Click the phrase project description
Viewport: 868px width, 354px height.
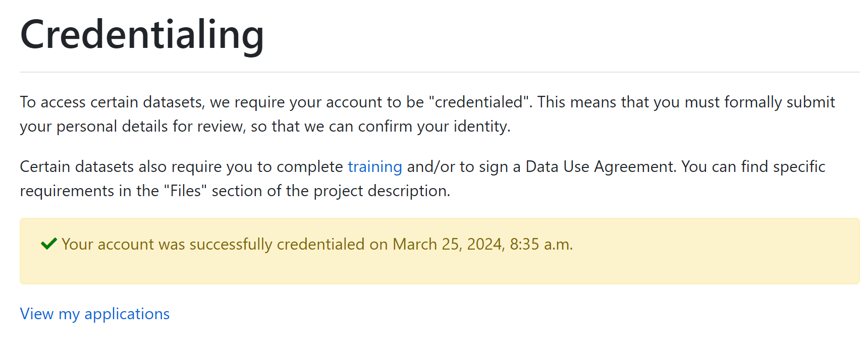coord(382,191)
